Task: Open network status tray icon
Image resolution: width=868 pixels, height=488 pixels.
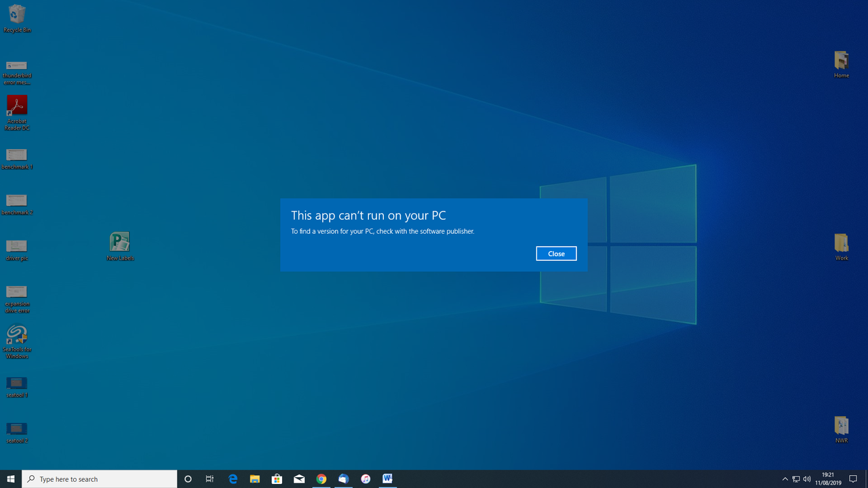Action: click(796, 479)
